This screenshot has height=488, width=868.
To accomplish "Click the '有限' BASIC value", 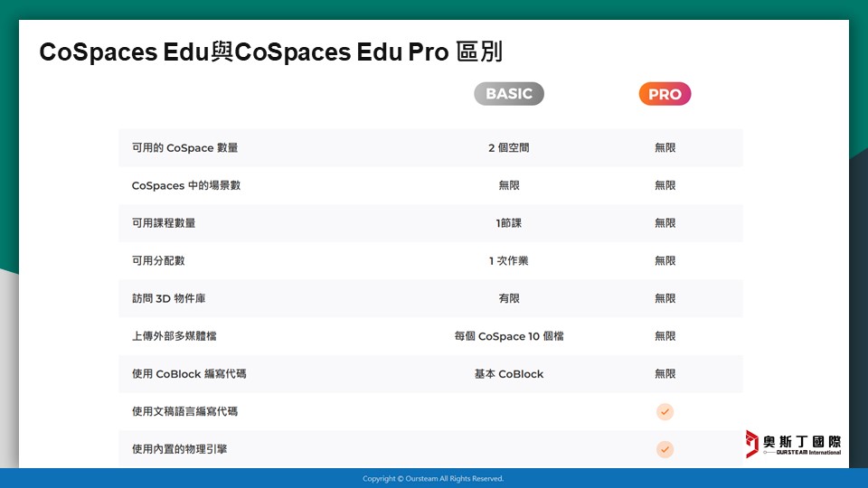I will (x=509, y=298).
